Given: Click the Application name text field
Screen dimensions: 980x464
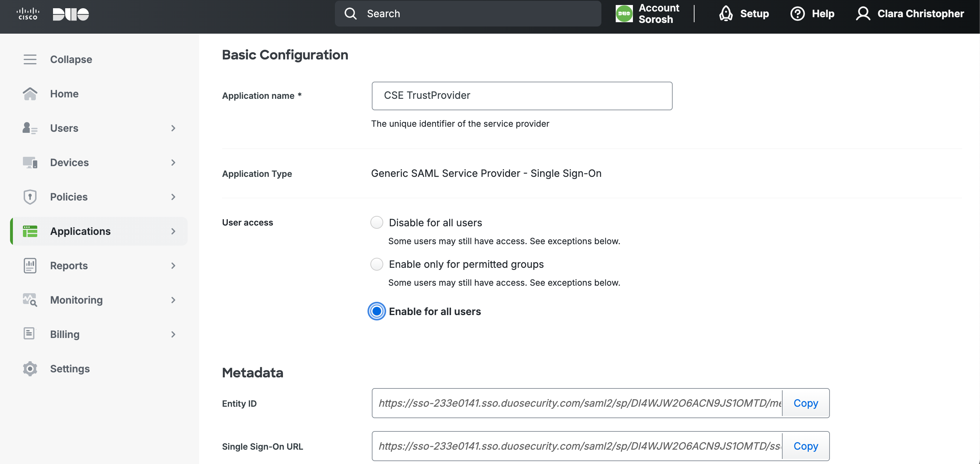Looking at the screenshot, I should tap(522, 96).
